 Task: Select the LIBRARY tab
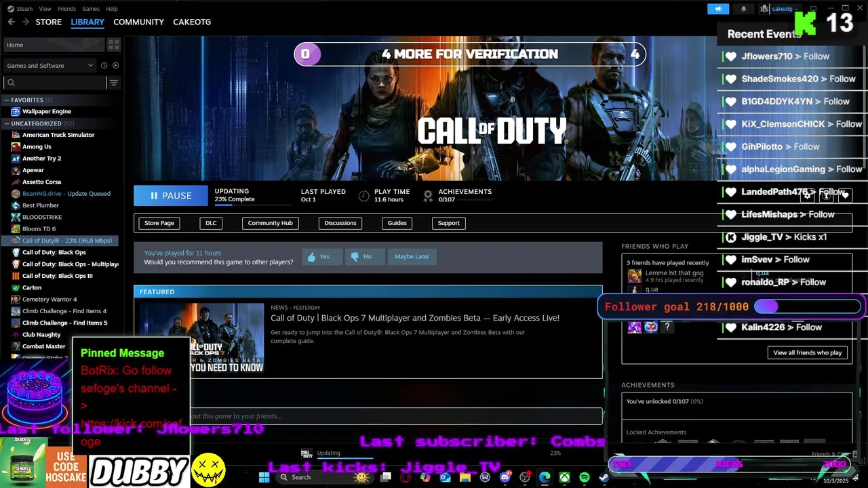click(x=87, y=22)
